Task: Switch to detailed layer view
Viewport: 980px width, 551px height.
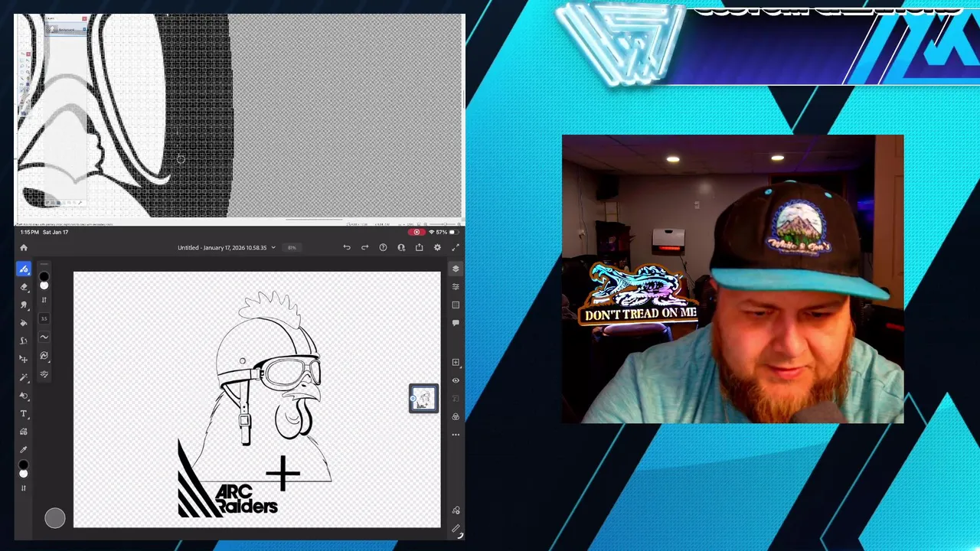Action: click(456, 305)
